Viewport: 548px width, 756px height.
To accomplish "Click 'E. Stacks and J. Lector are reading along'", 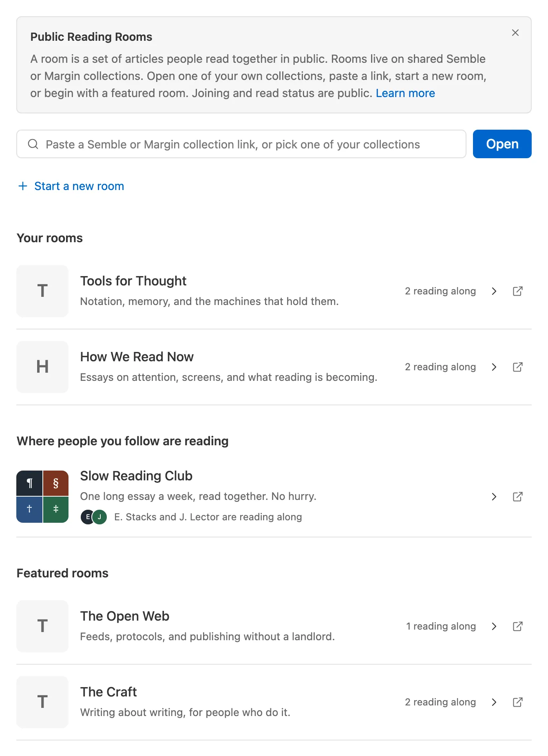I will pyautogui.click(x=208, y=517).
